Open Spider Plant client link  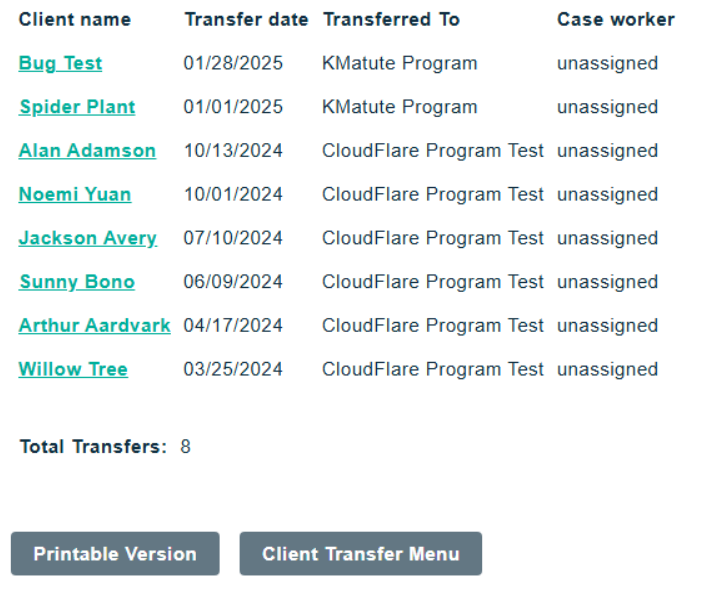coord(77,107)
